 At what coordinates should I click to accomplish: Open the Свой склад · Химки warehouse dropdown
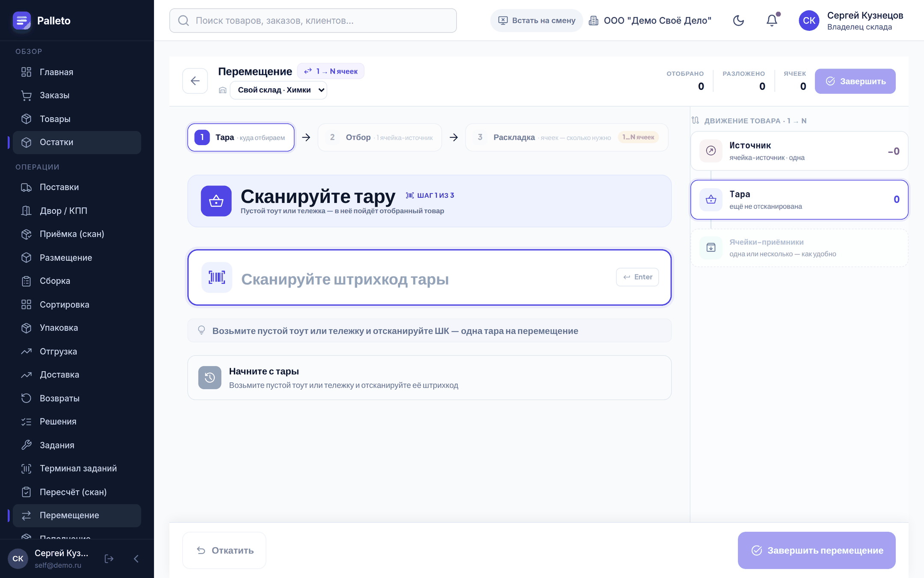pos(278,90)
